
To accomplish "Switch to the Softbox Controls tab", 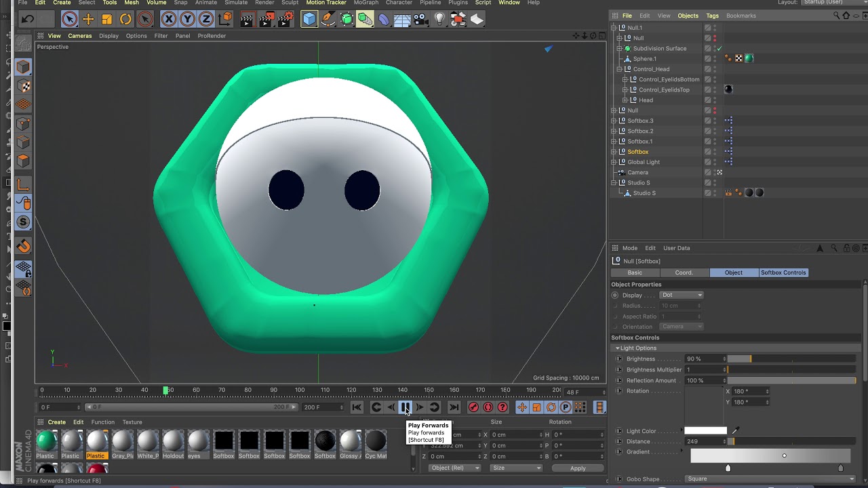I will point(783,272).
